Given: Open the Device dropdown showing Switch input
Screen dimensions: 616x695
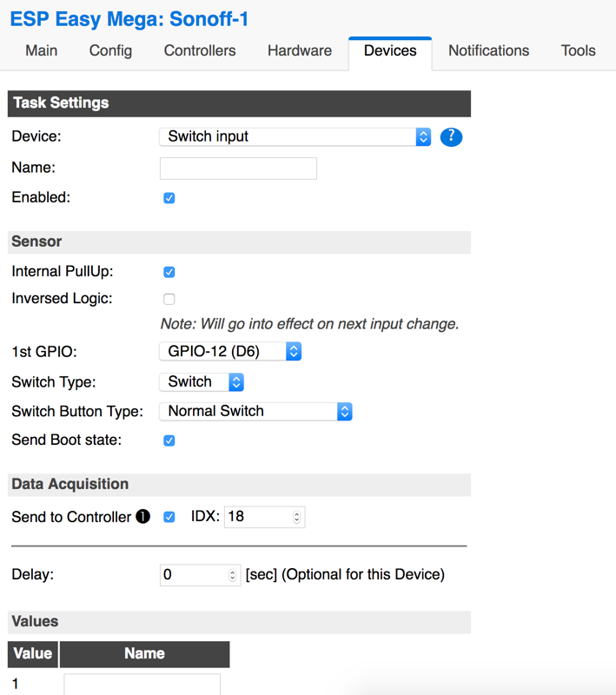Looking at the screenshot, I should click(295, 136).
